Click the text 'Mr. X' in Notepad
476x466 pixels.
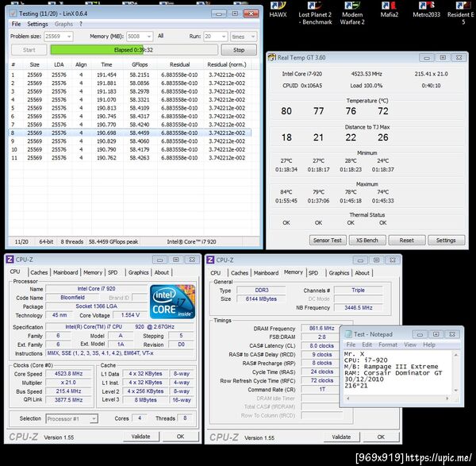354,354
